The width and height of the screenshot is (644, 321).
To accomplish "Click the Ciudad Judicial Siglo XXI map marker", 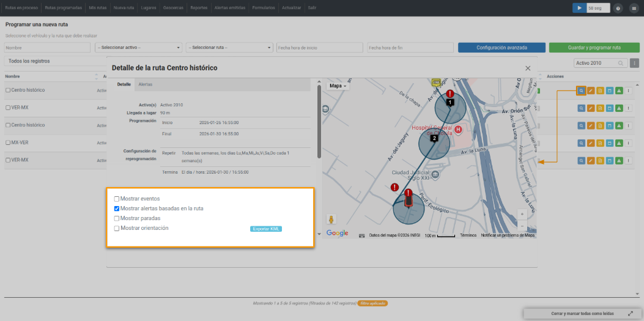I will tap(435, 175).
